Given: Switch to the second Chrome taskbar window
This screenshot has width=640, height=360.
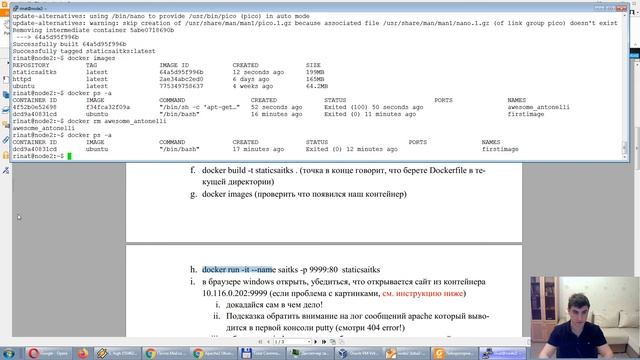Looking at the screenshot, I should pyautogui.click(x=213, y=353).
